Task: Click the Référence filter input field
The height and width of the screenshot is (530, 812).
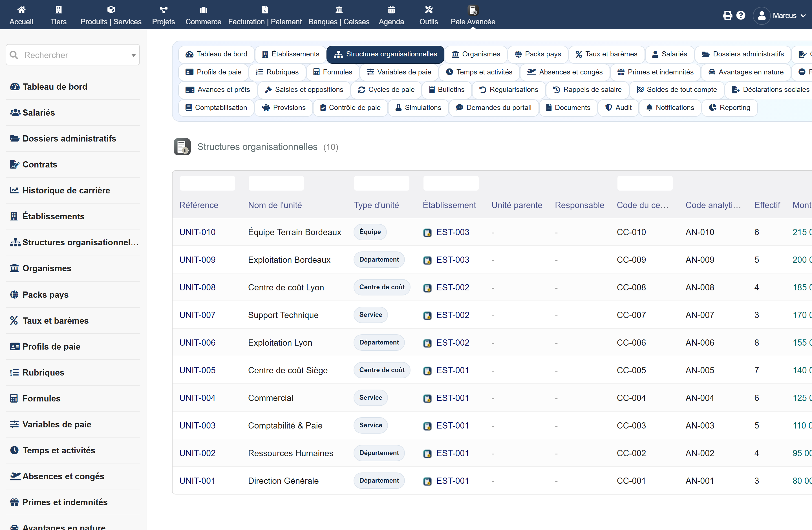Action: [207, 183]
